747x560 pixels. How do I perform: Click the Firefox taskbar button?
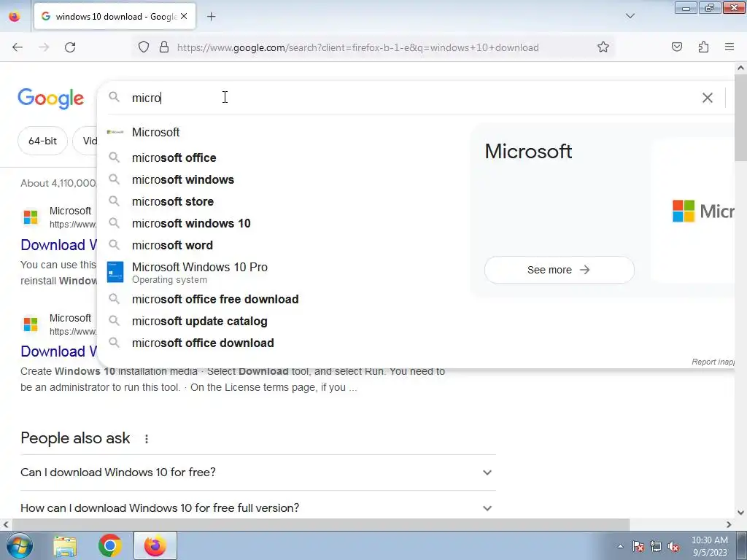point(155,545)
